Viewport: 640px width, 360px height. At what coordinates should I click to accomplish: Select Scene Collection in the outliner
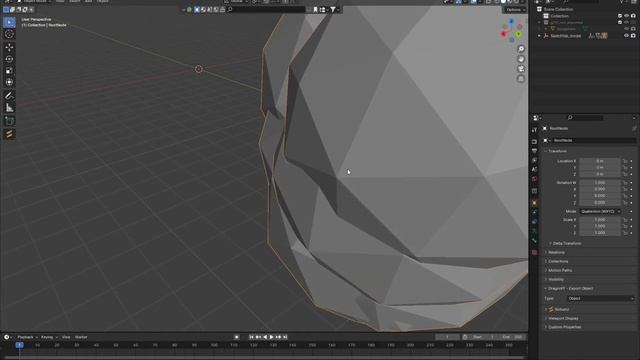pyautogui.click(x=558, y=9)
